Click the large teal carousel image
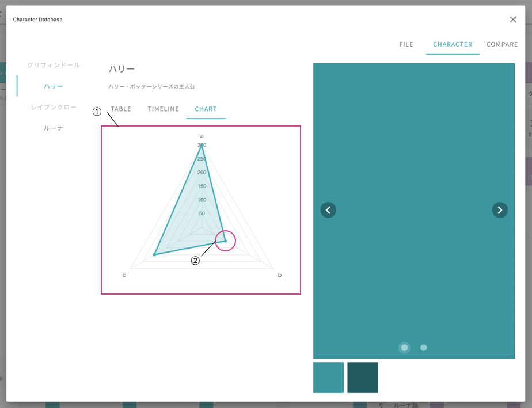Viewport: 532px width, 408px height. (x=414, y=211)
